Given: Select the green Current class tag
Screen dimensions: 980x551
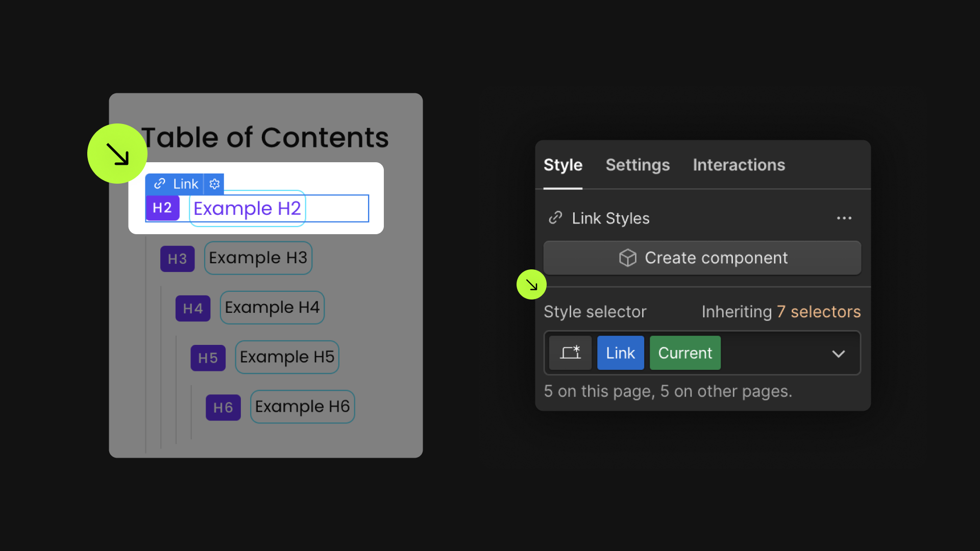Looking at the screenshot, I should point(685,353).
